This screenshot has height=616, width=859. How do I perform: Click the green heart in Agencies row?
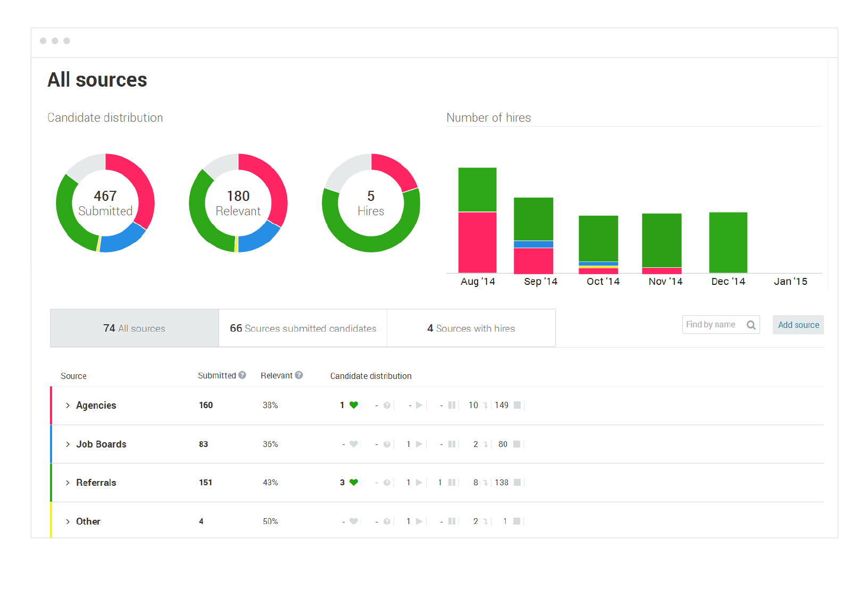[x=354, y=405]
